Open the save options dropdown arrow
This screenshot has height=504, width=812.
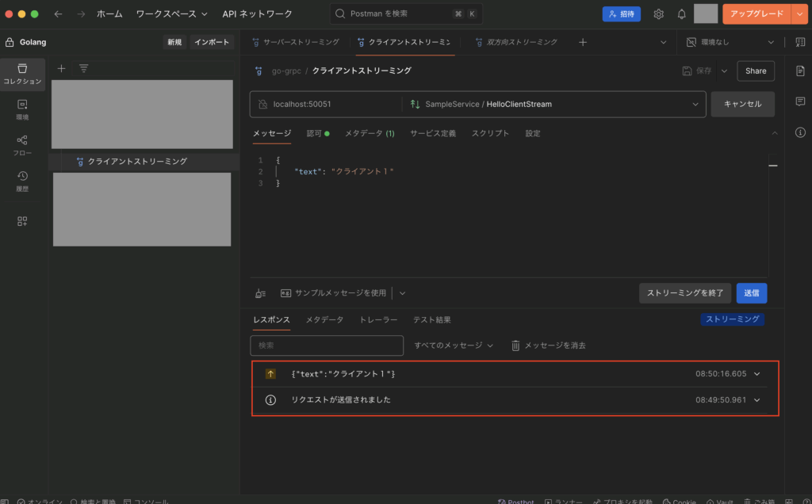tap(724, 71)
